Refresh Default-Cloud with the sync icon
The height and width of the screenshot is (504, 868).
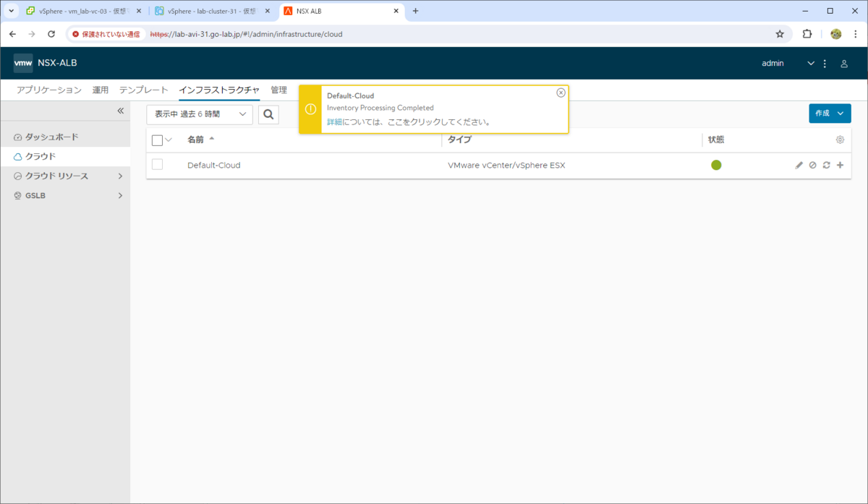click(x=826, y=165)
